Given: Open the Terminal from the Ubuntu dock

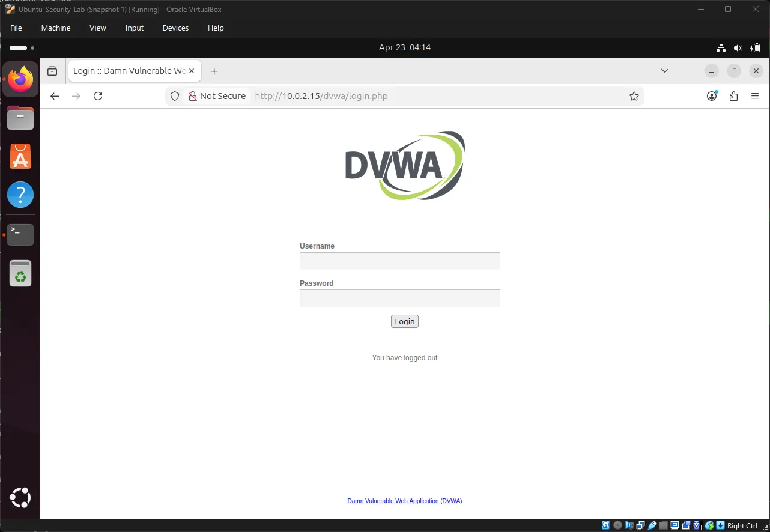Looking at the screenshot, I should (x=20, y=234).
